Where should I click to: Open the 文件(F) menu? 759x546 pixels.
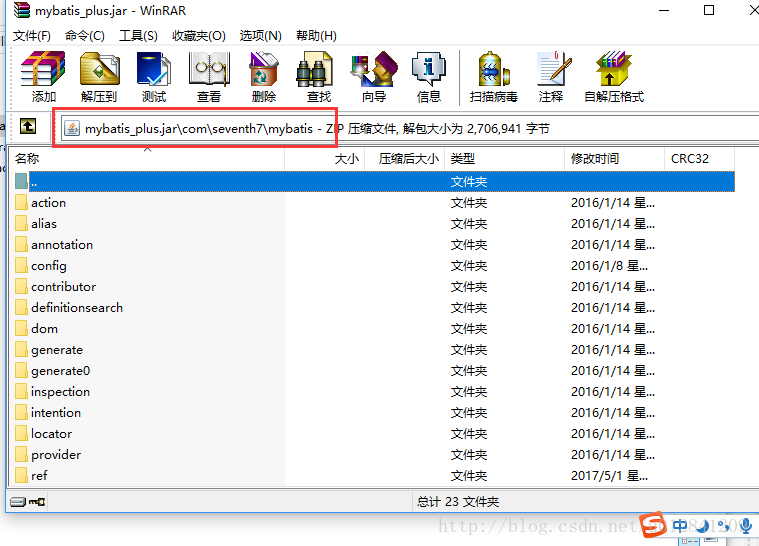click(x=31, y=36)
